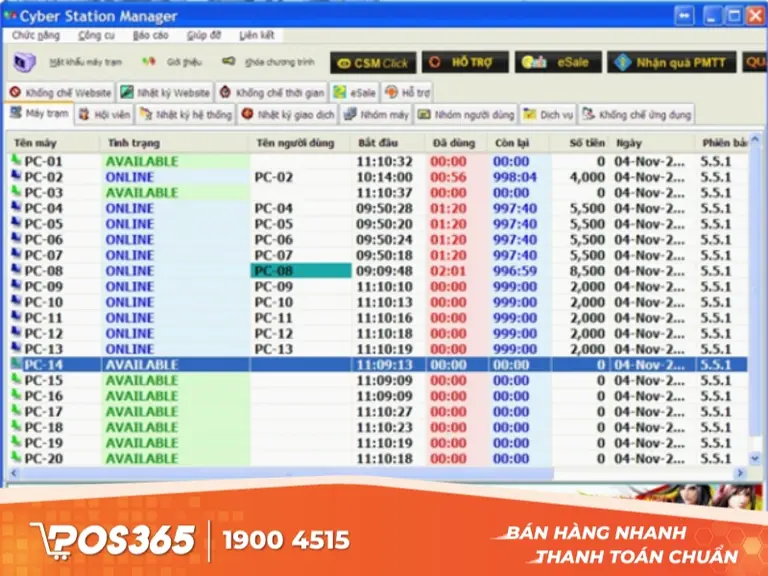Image resolution: width=768 pixels, height=576 pixels.
Task: Click the PC-16 station icon
Action: (16, 395)
